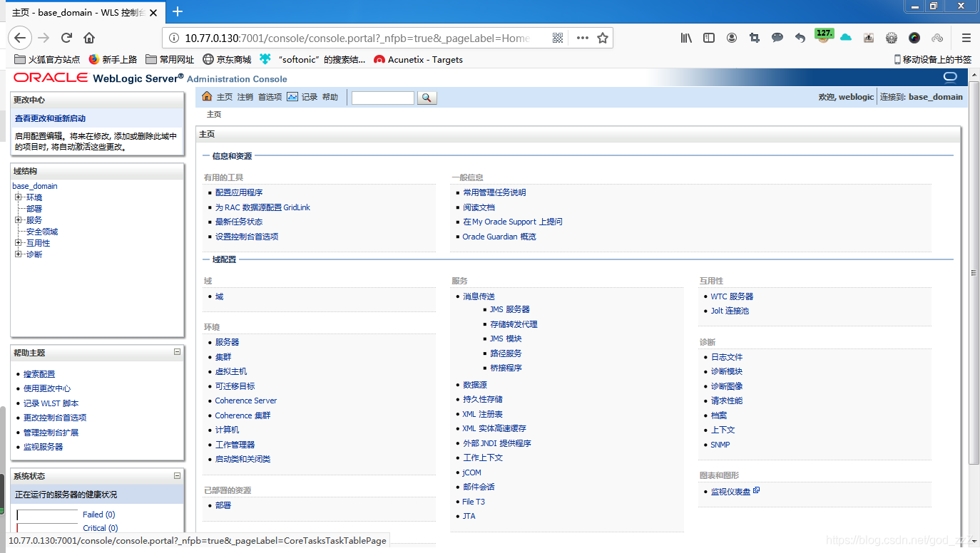This screenshot has height=553, width=980.
Task: Open the SNMP link
Action: pyautogui.click(x=720, y=445)
